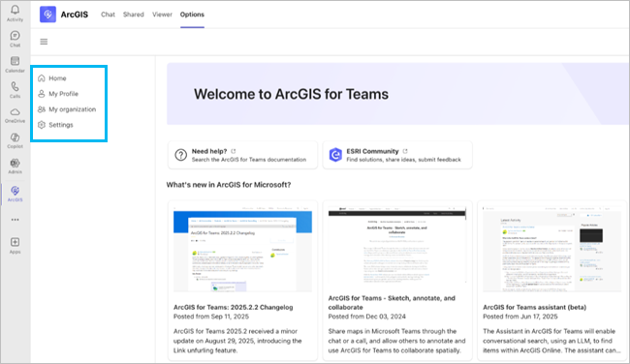This screenshot has width=630, height=364.
Task: Click 'Search the ArcGIS for Teams documentation' text
Action: click(x=249, y=160)
